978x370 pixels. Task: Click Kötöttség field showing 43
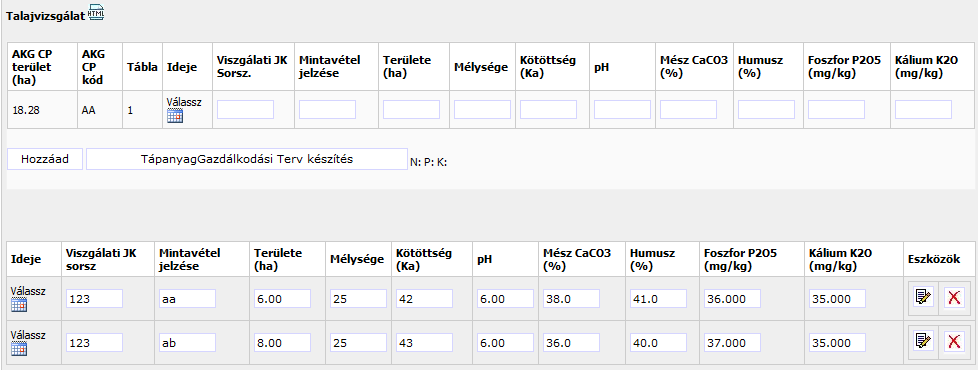424,343
